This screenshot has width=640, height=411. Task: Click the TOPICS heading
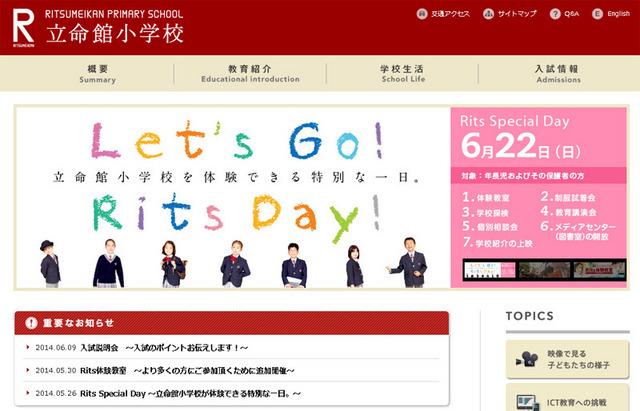(x=530, y=316)
